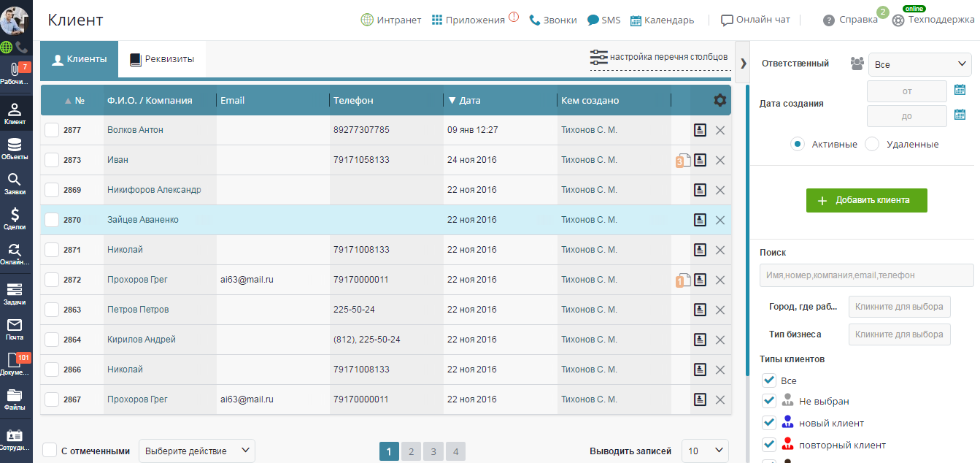This screenshot has height=463, width=980.
Task: Select checkbox for client 2873
Action: (51, 160)
